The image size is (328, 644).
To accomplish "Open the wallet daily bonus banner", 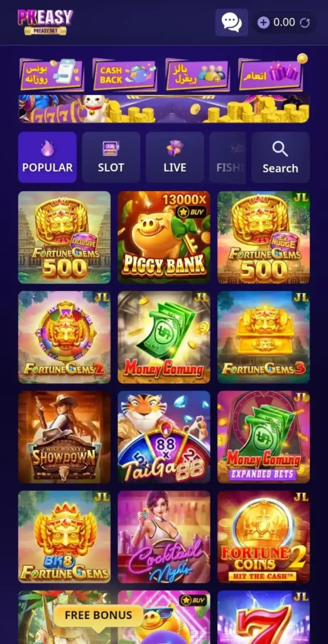I will (x=52, y=75).
